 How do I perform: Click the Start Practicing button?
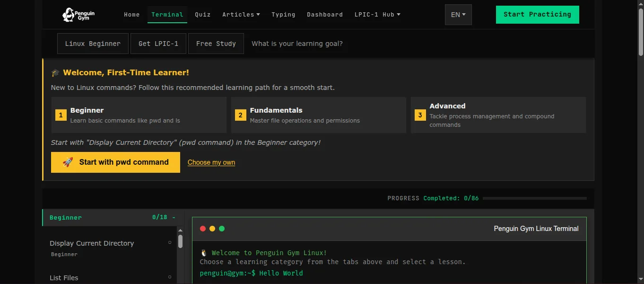[537, 15]
